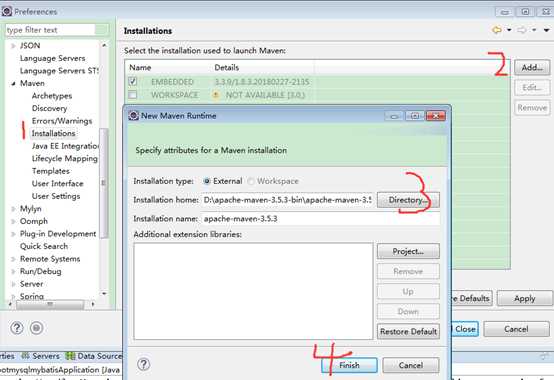This screenshot has width=554, height=380.
Task: Click the tree's horizontal scrollbar thumb
Action: [50, 304]
